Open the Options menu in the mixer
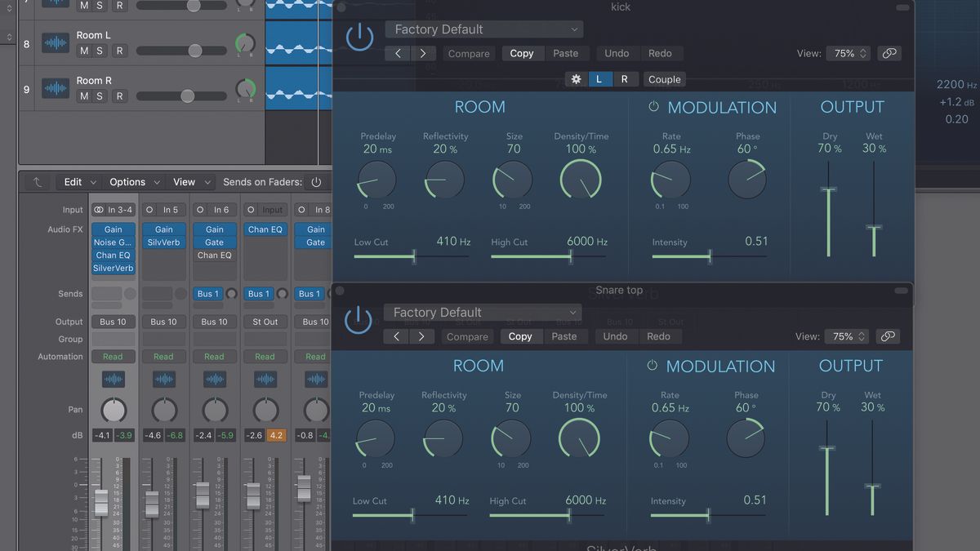The image size is (980, 551). pos(127,181)
